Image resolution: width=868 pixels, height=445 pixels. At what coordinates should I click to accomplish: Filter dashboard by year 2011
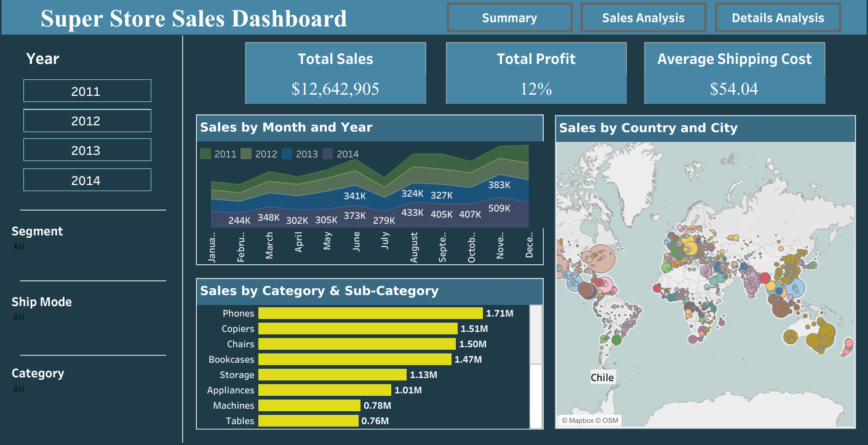tap(87, 91)
